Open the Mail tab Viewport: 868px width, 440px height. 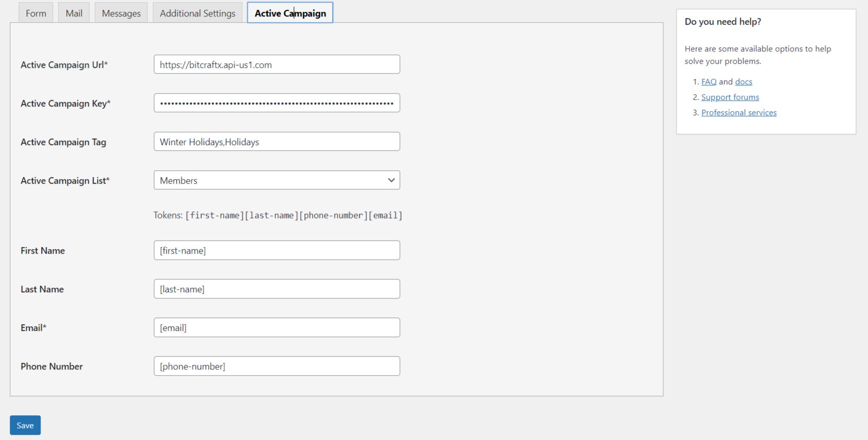coord(74,13)
